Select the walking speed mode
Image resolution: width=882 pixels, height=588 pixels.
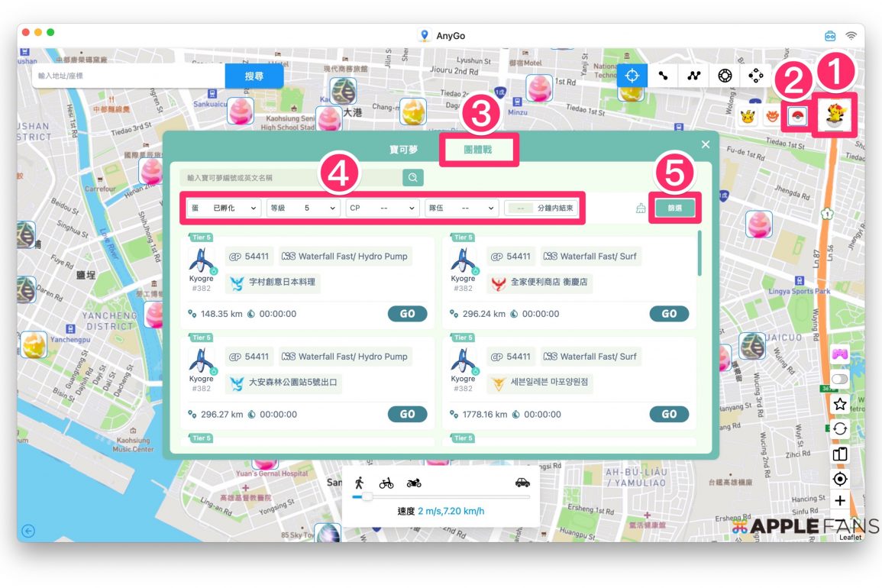point(359,482)
